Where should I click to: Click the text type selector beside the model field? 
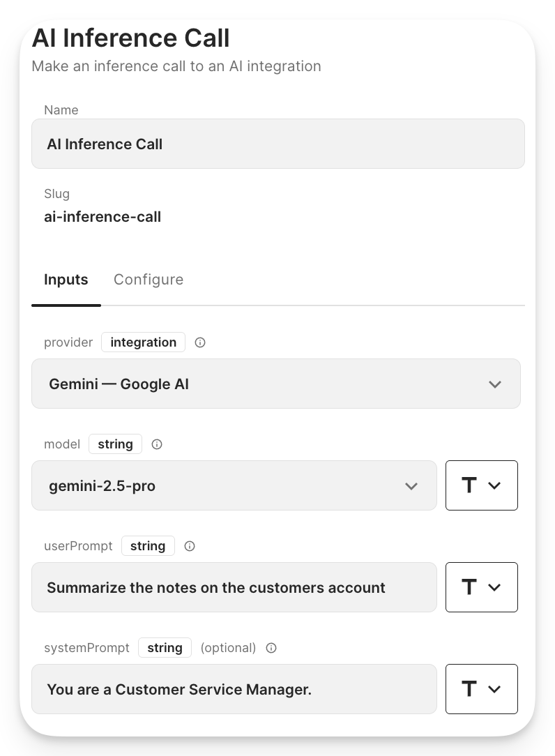(x=481, y=485)
